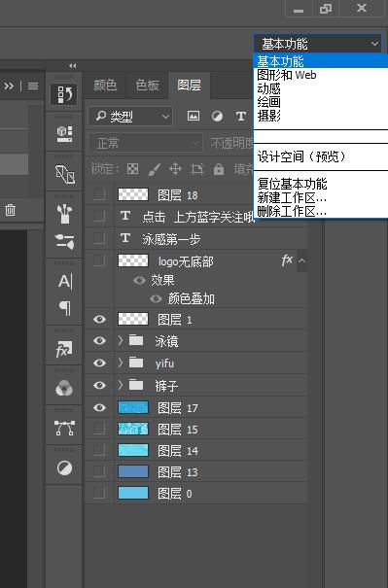Open the 3D panel icon
The height and width of the screenshot is (588, 388).
[x=64, y=134]
